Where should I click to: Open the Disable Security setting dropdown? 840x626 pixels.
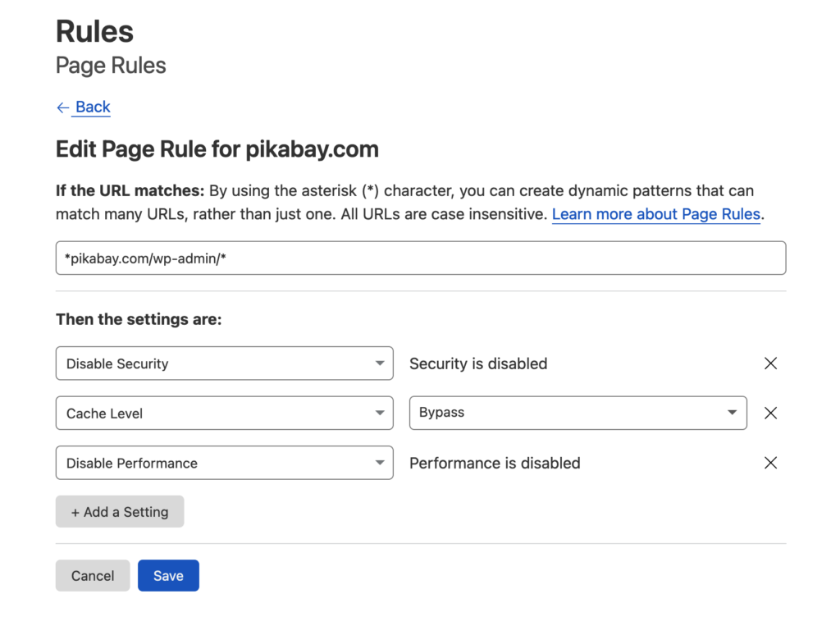(x=225, y=363)
